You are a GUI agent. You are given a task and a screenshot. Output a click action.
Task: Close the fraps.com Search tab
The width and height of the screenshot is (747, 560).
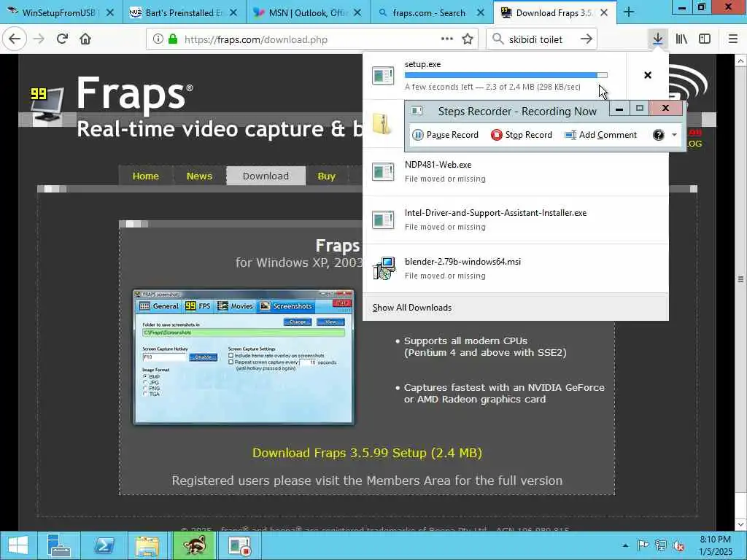point(481,13)
